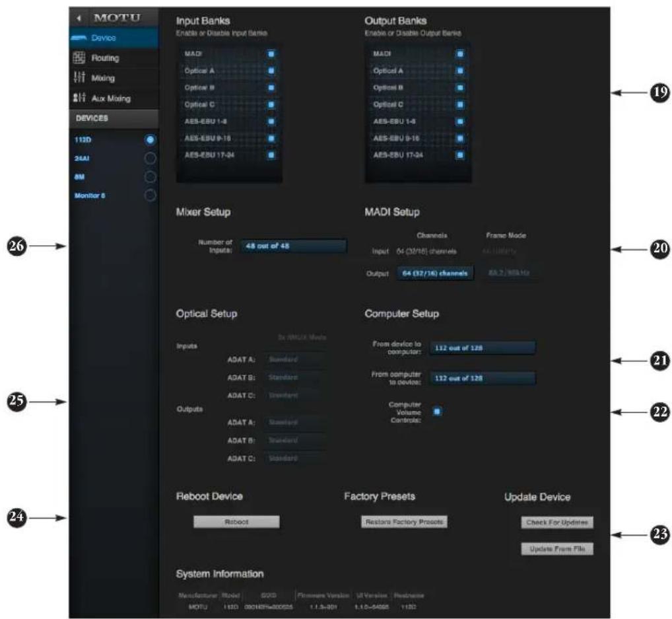Toggle Optical A input bank checkbox
Image resolution: width=672 pixels, height=619 pixels.
click(x=271, y=71)
